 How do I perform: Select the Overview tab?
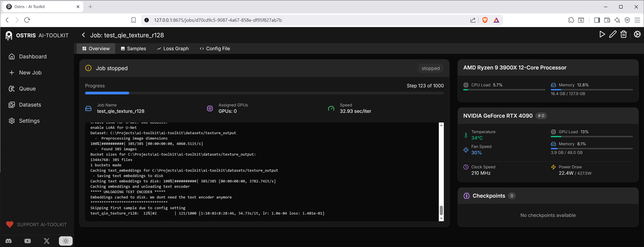click(96, 49)
